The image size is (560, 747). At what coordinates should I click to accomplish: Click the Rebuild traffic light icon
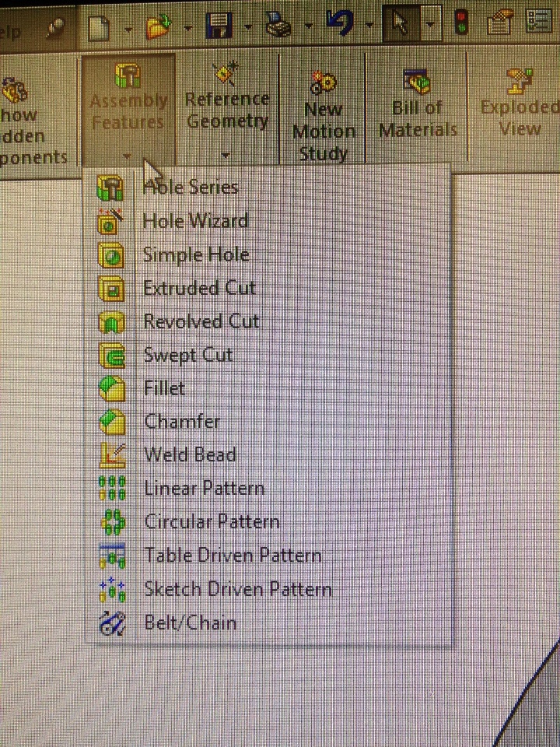point(460,23)
